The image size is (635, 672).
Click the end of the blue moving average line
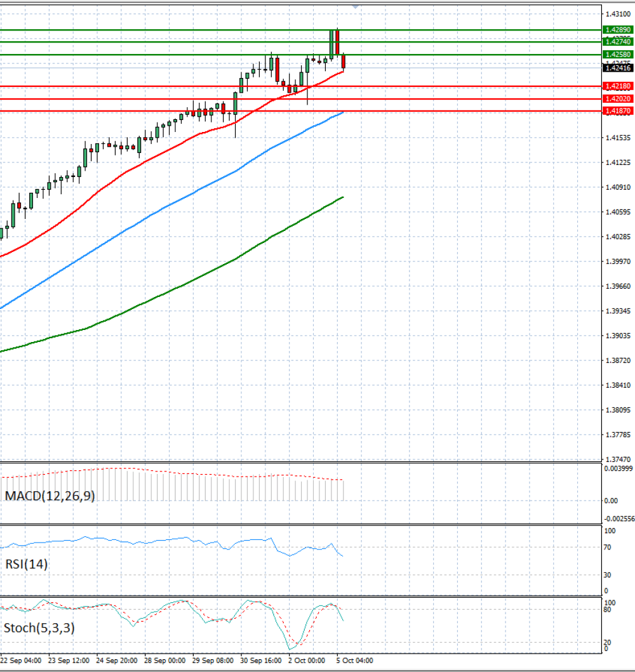[x=343, y=113]
